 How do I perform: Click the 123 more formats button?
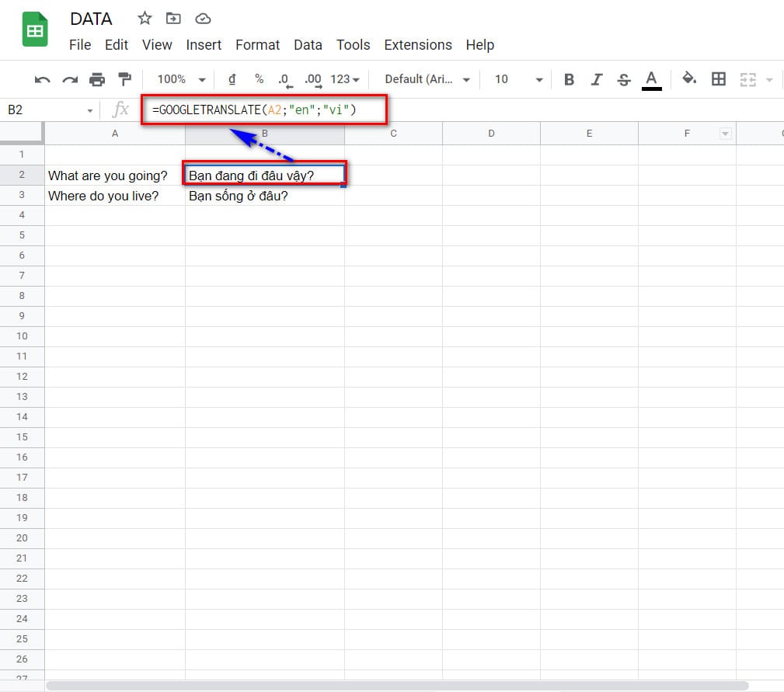pos(345,79)
